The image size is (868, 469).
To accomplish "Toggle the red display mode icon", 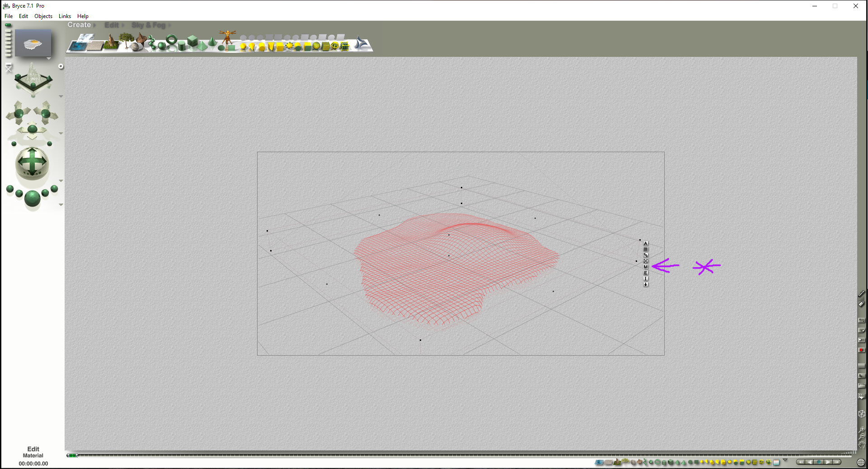I will tap(862, 350).
